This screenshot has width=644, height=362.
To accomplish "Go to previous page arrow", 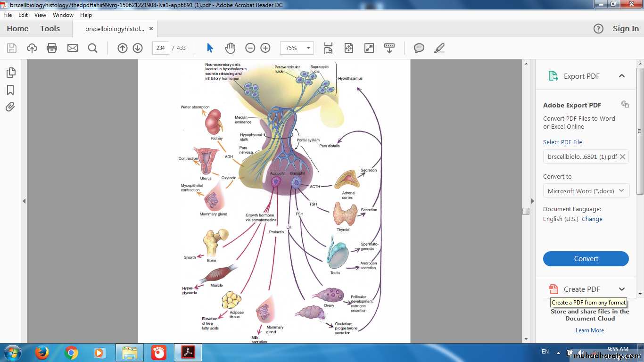I will click(123, 48).
